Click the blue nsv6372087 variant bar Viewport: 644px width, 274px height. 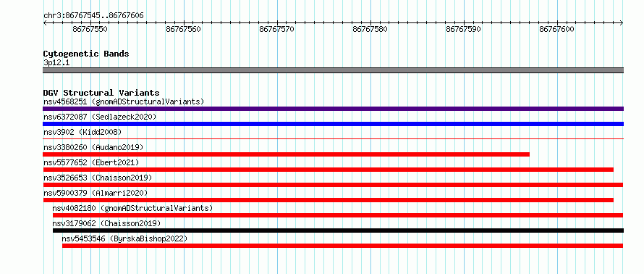[333, 124]
